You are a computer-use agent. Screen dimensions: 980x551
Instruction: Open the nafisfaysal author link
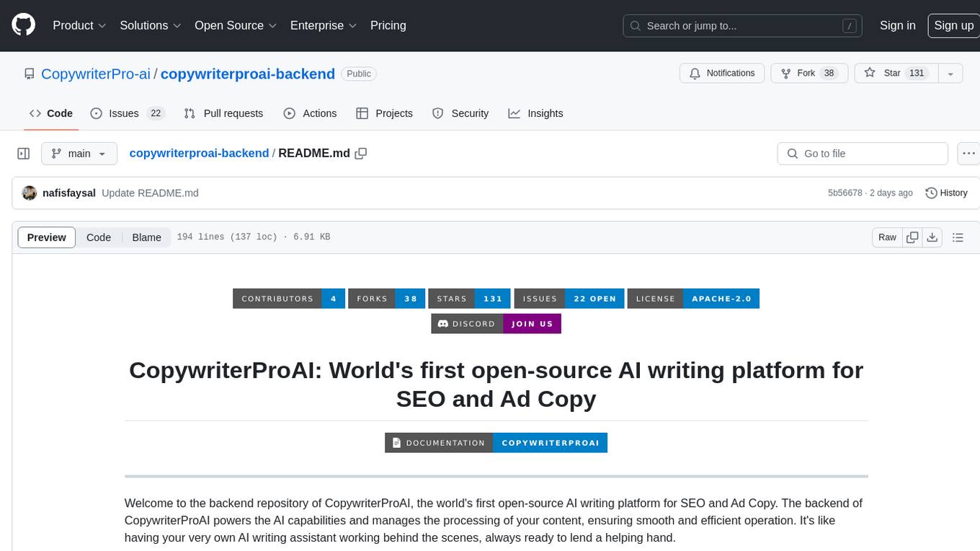click(x=69, y=193)
